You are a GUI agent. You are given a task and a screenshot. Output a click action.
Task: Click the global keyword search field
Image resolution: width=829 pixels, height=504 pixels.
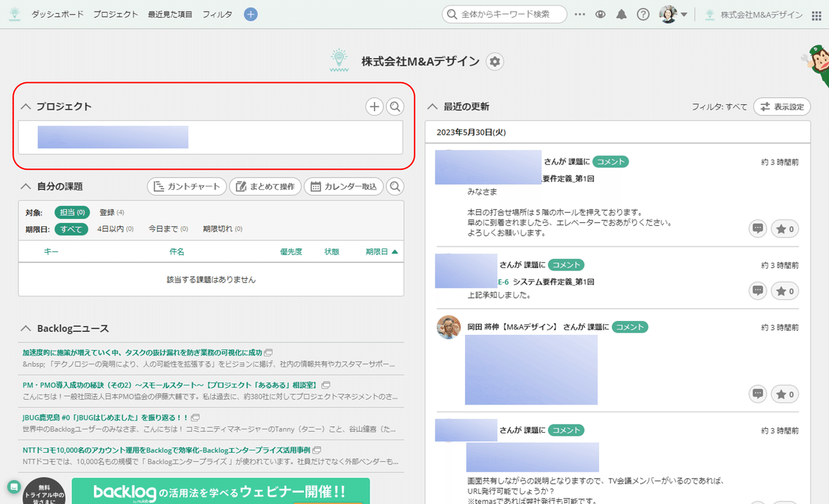pos(504,14)
